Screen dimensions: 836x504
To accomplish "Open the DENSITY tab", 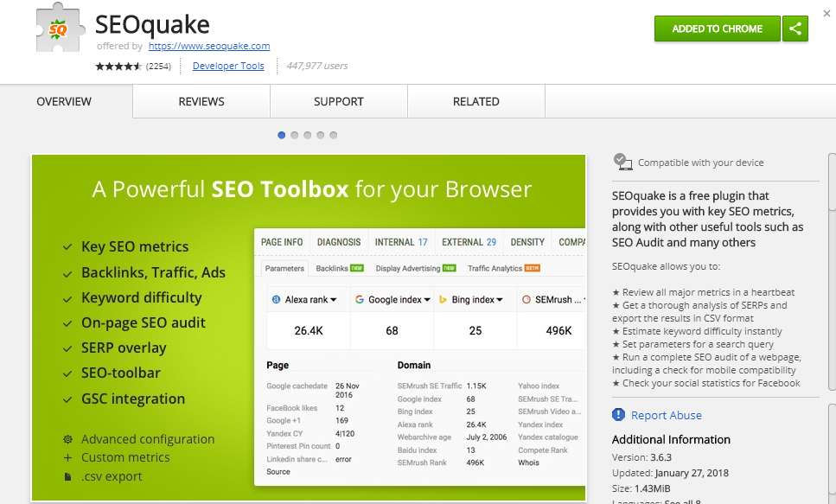I will tap(528, 242).
